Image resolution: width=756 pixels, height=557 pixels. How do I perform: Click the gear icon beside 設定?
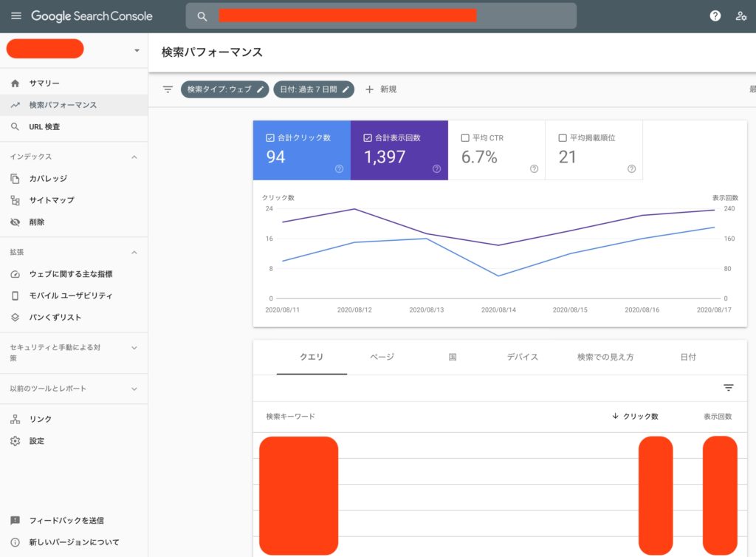[x=15, y=441]
